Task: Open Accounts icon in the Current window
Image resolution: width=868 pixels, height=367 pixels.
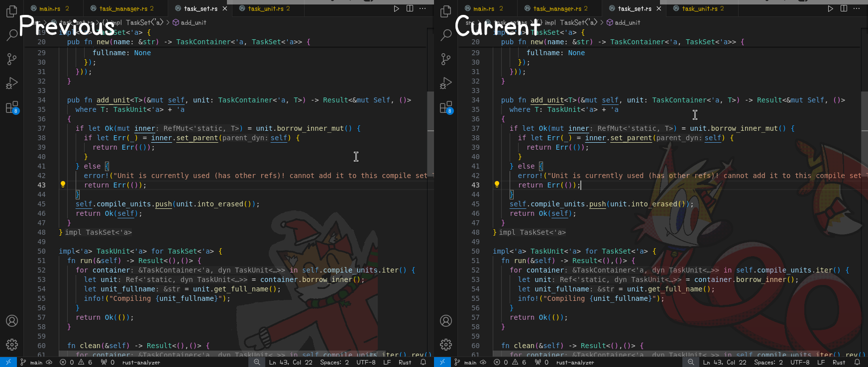Action: coord(446,321)
